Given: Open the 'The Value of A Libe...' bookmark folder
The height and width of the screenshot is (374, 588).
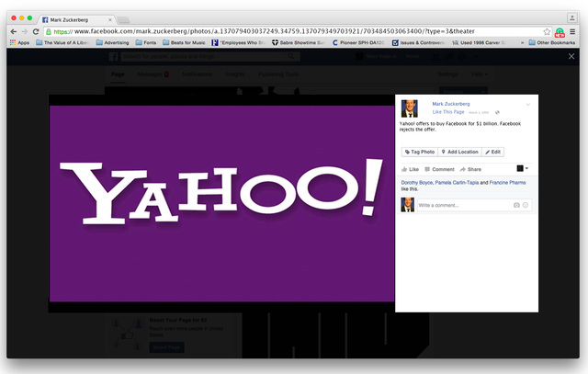Looking at the screenshot, I should [62, 42].
